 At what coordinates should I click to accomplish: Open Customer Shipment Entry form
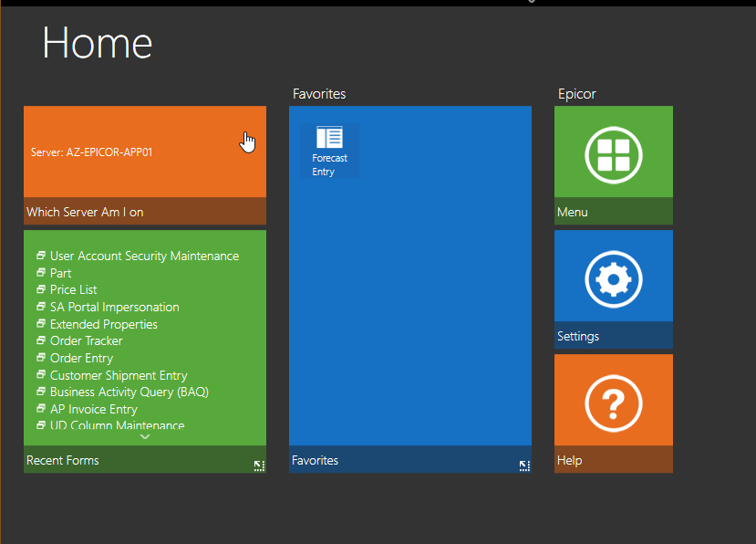119,375
